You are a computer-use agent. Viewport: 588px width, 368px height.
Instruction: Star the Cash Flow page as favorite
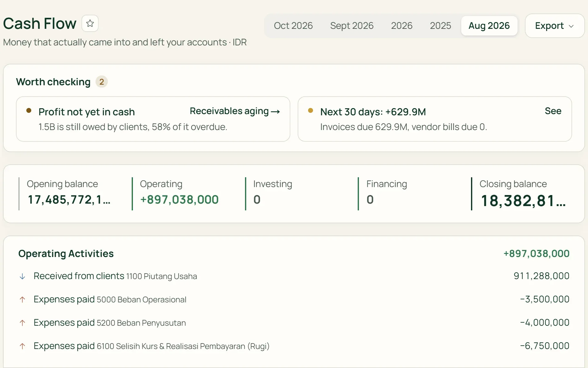pos(90,23)
